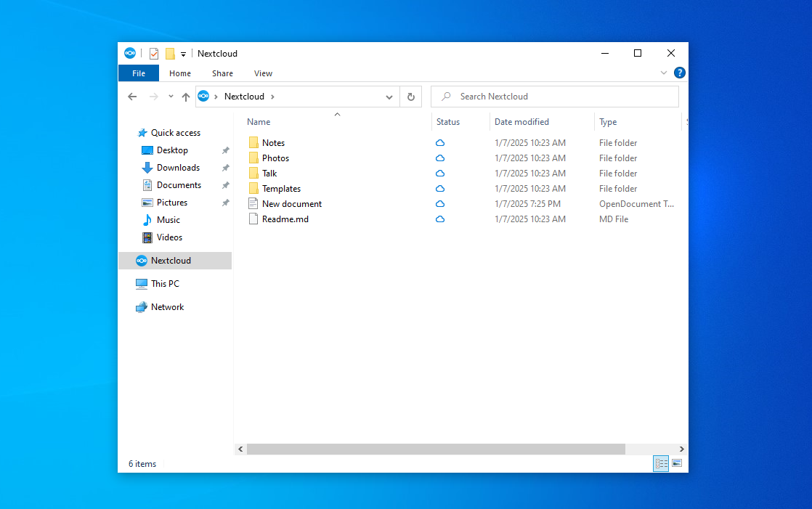Click the pin icon next to Desktop

pyautogui.click(x=225, y=151)
